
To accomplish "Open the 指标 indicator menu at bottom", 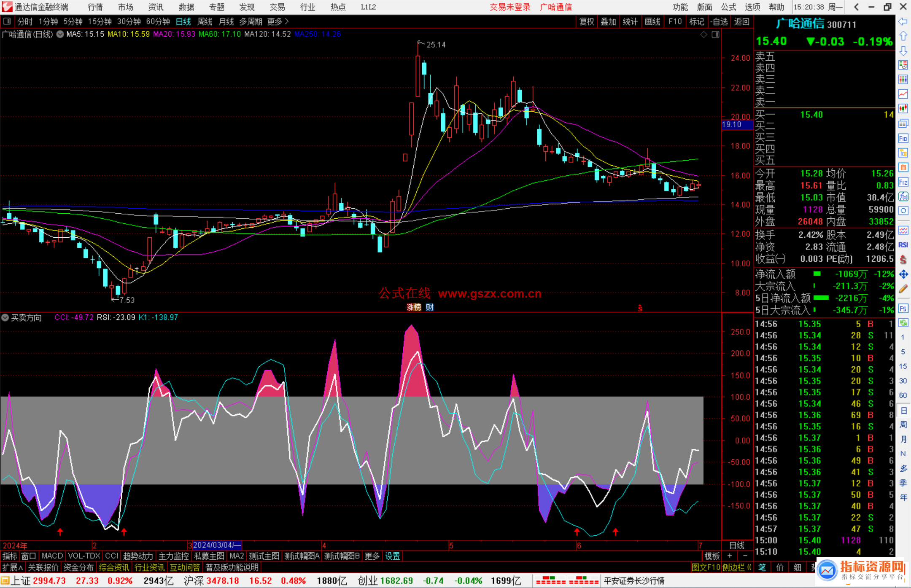I will coord(10,556).
